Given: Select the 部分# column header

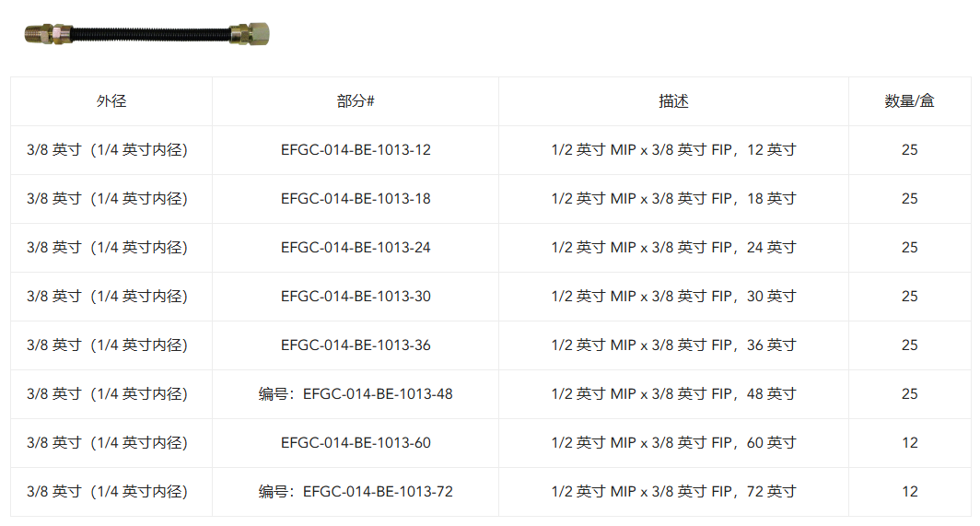Looking at the screenshot, I should tap(356, 101).
